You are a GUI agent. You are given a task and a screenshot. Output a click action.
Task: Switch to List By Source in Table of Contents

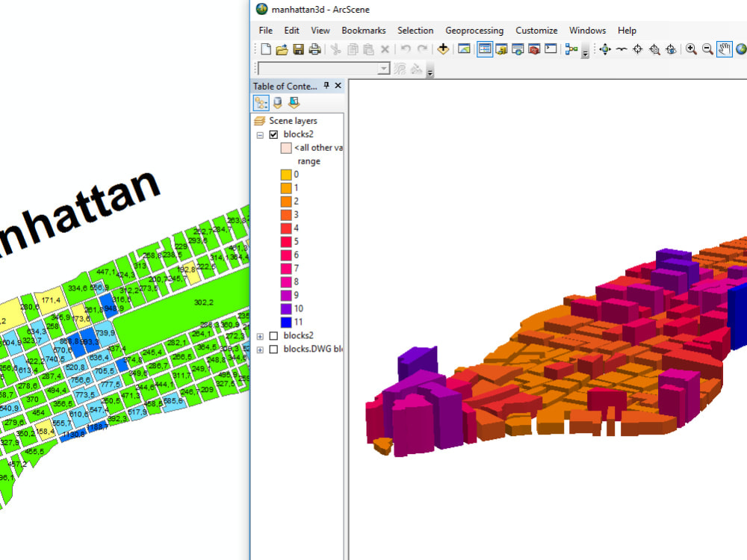coord(276,102)
